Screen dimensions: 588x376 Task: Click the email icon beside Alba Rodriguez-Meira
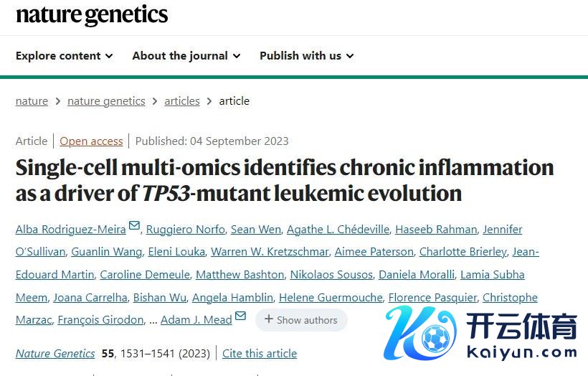[x=134, y=227]
